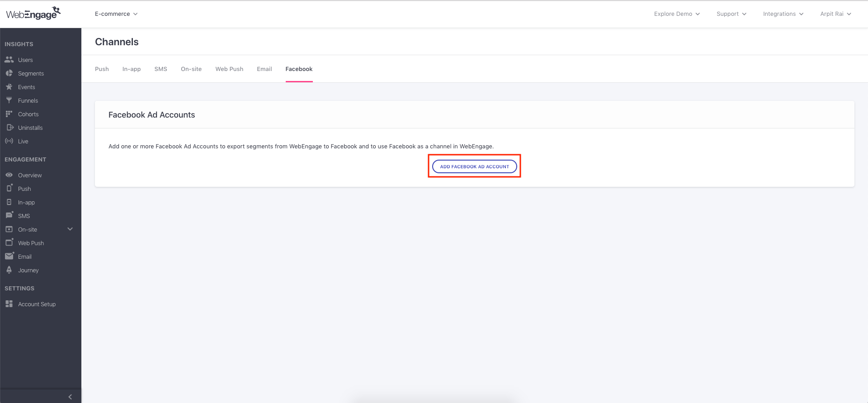Open Engagement Overview in sidebar
Image resolution: width=868 pixels, height=403 pixels.
30,175
